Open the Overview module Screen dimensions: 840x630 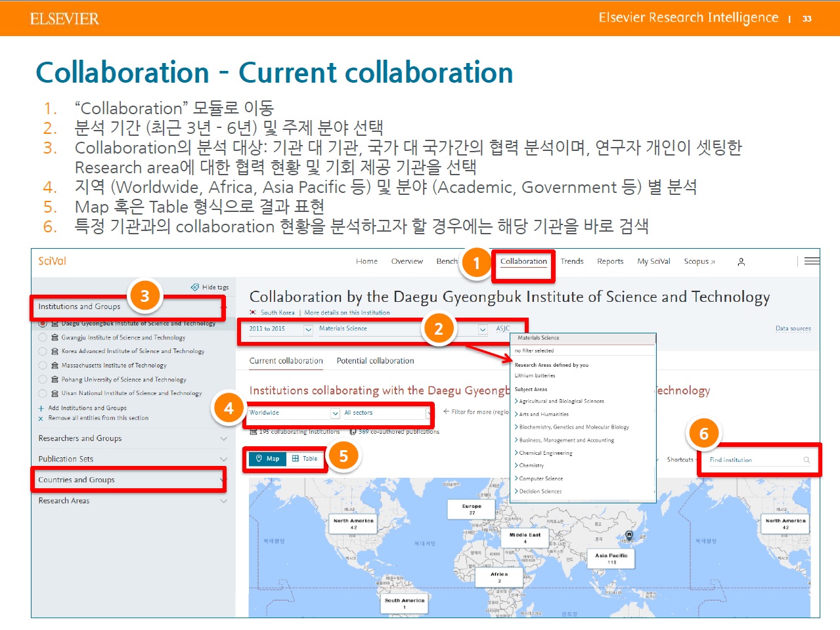(407, 261)
